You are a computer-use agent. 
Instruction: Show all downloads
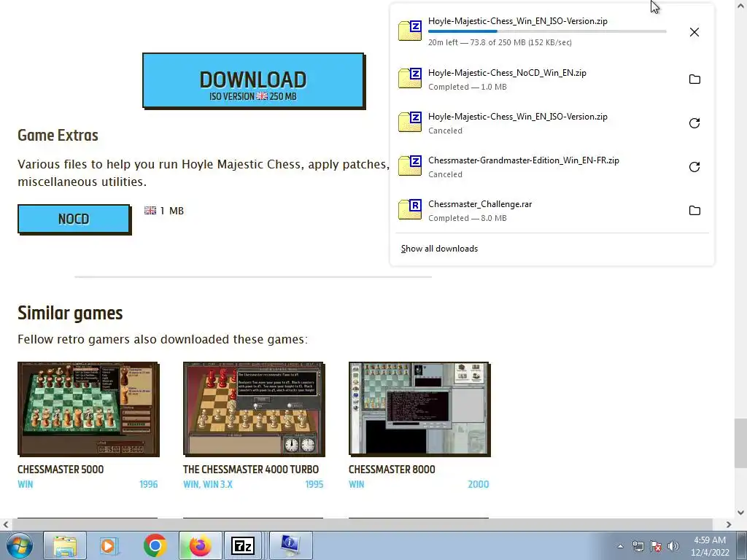439,249
